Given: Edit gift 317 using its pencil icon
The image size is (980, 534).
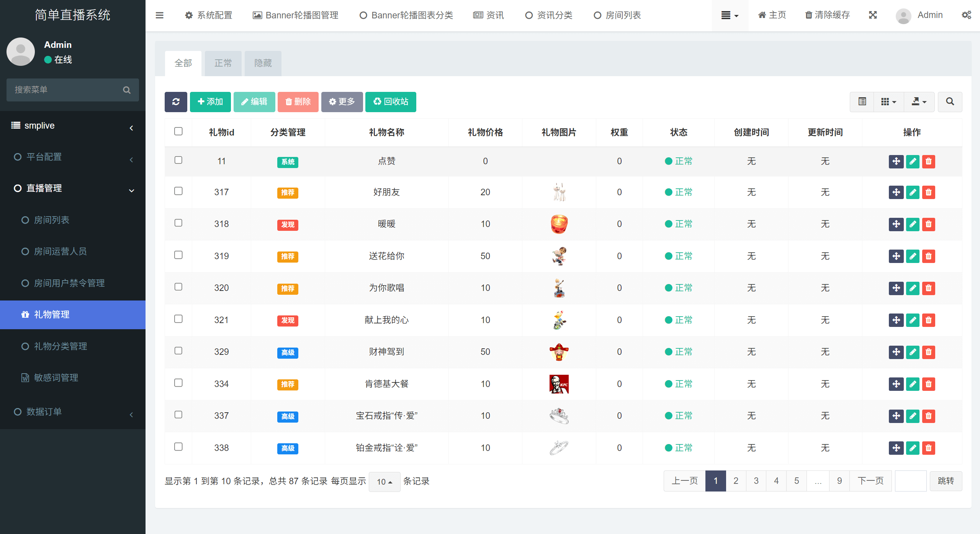Looking at the screenshot, I should (913, 192).
